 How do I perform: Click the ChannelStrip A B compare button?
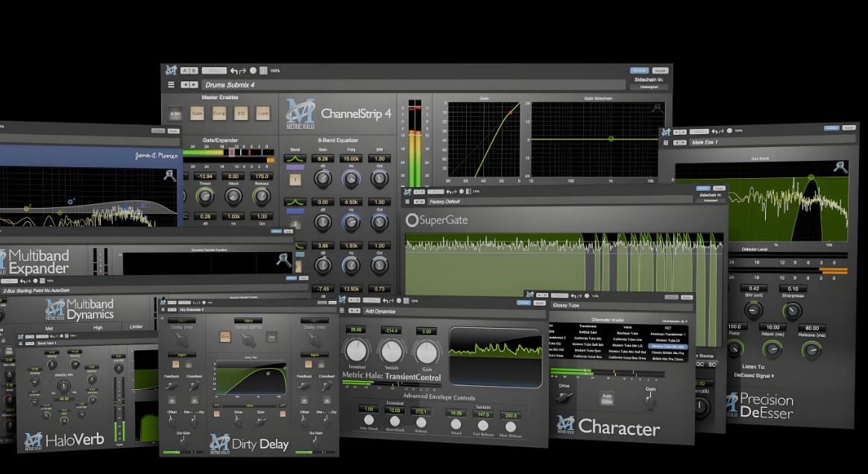click(189, 71)
